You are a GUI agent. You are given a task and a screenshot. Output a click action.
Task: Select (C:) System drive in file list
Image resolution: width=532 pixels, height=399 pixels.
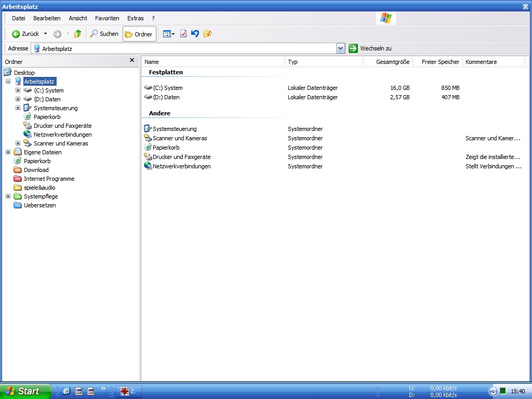168,87
